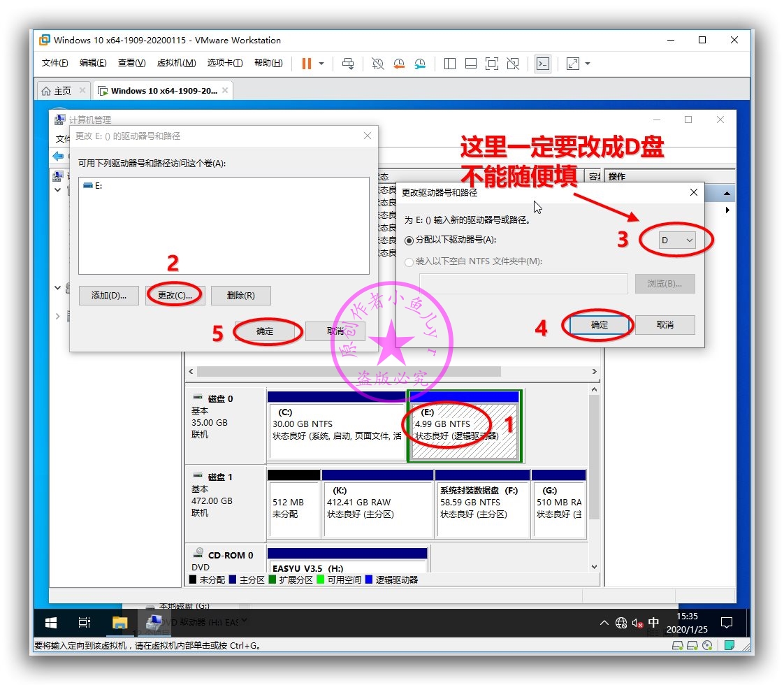The image size is (784, 685).
Task: Click the 添加(D)... button
Action: tap(108, 296)
